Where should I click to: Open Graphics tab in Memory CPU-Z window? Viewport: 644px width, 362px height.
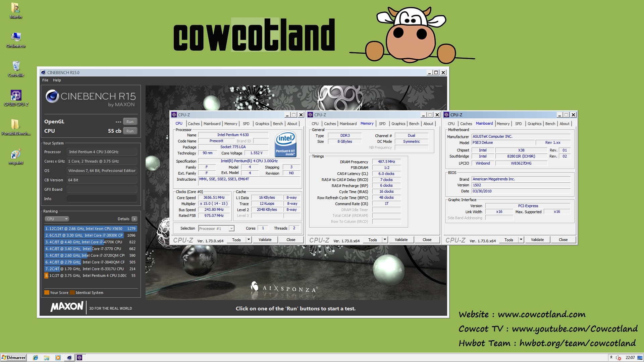point(398,124)
